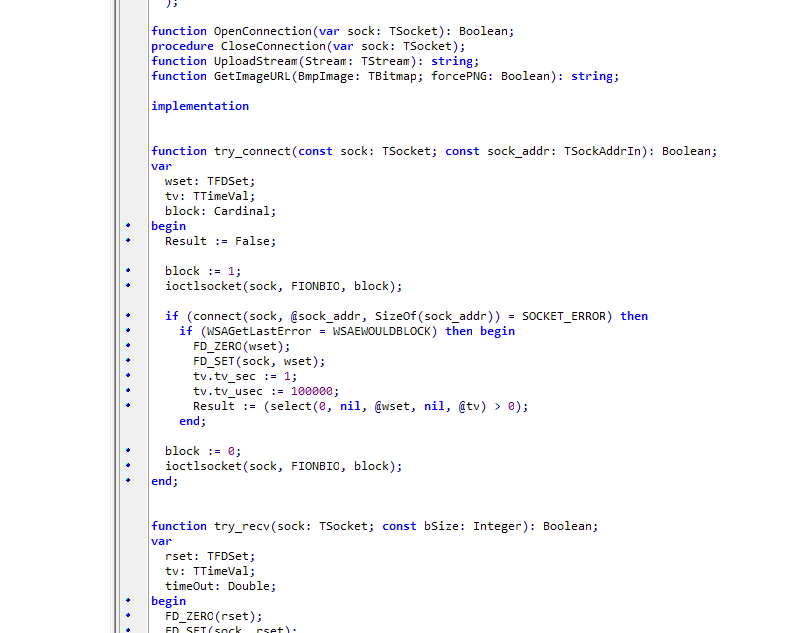The width and height of the screenshot is (786, 633).
Task: Click the '100000' value in tv_usec line
Action: tap(312, 391)
